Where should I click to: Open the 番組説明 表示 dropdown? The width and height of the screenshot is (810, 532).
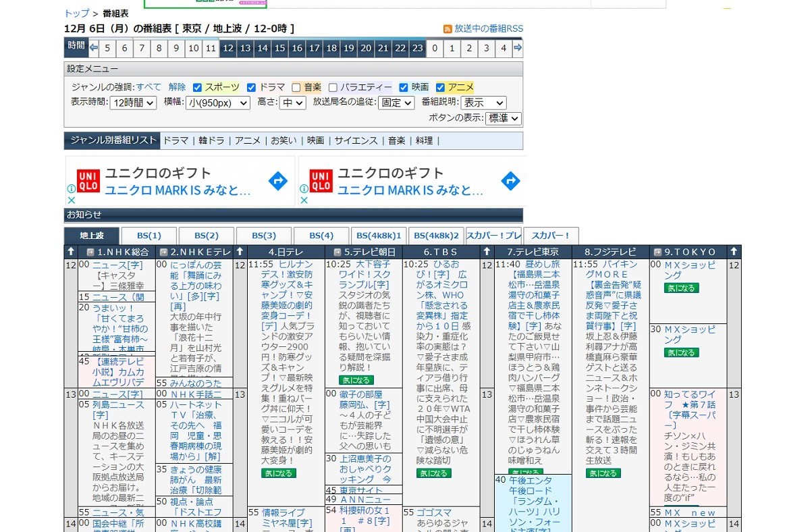point(483,103)
